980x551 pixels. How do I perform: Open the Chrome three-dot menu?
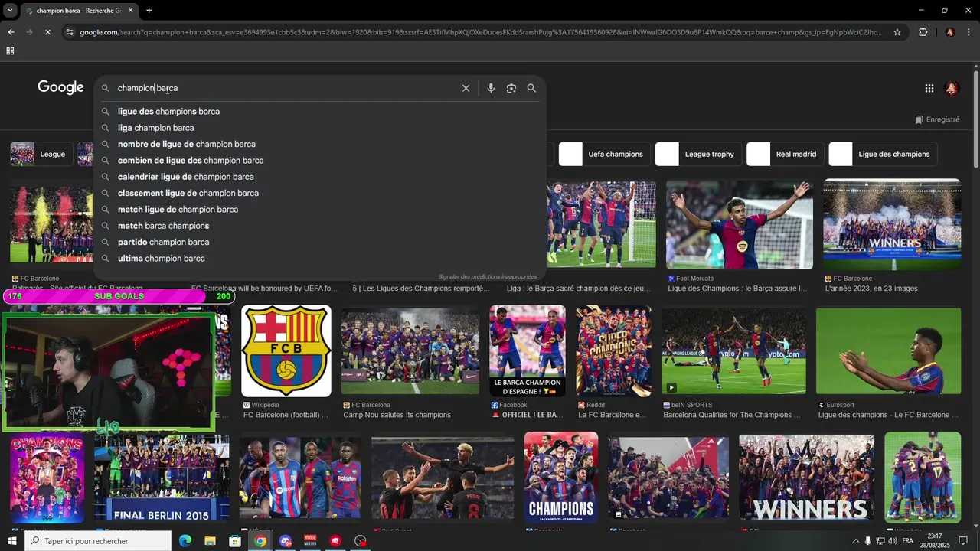(x=968, y=32)
